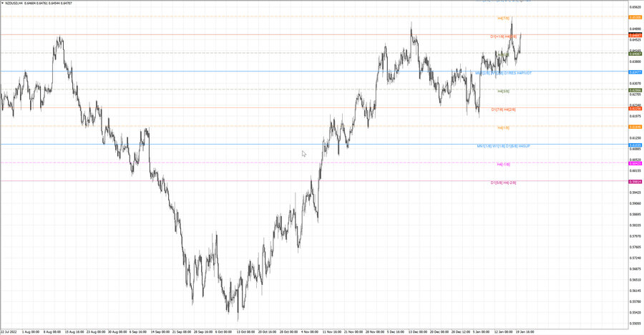The width and height of the screenshot is (644, 335).
Task: Select the D1[5/8] H4[-2/8] level label
Action: [504, 183]
